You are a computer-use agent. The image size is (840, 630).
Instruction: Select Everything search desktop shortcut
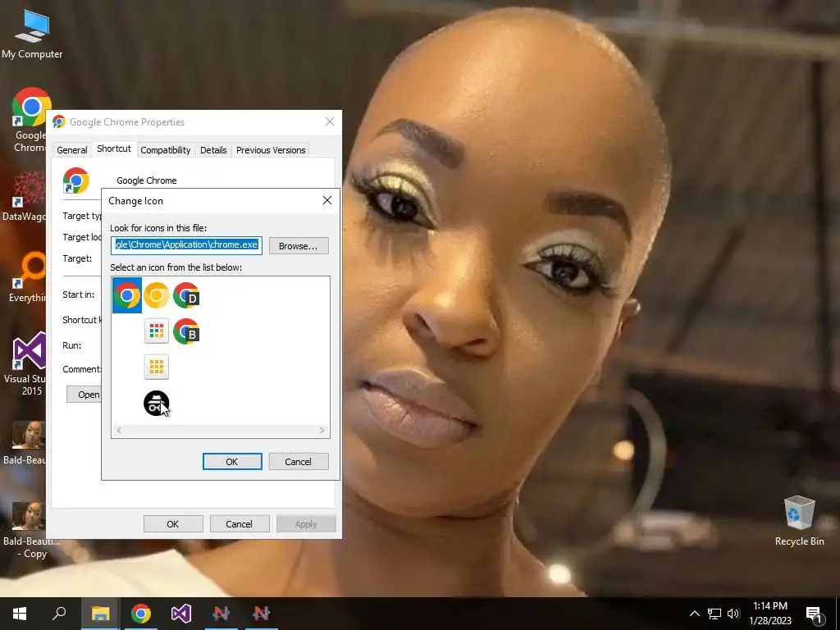(x=27, y=277)
